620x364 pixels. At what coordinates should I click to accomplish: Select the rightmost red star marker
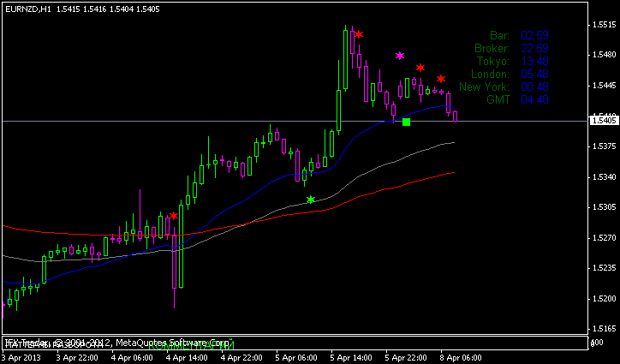[x=441, y=79]
